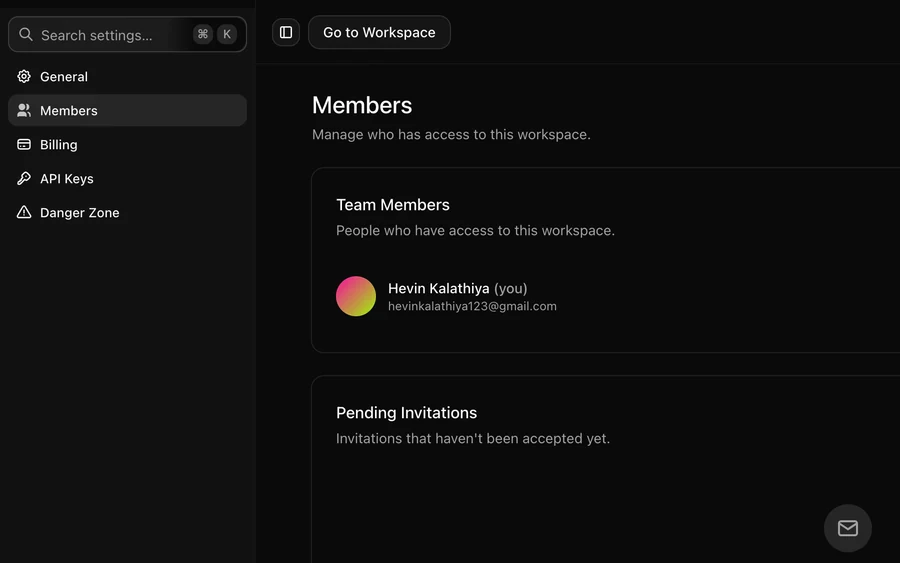Click the Billing card icon
Image resolution: width=900 pixels, height=563 pixels.
point(24,144)
